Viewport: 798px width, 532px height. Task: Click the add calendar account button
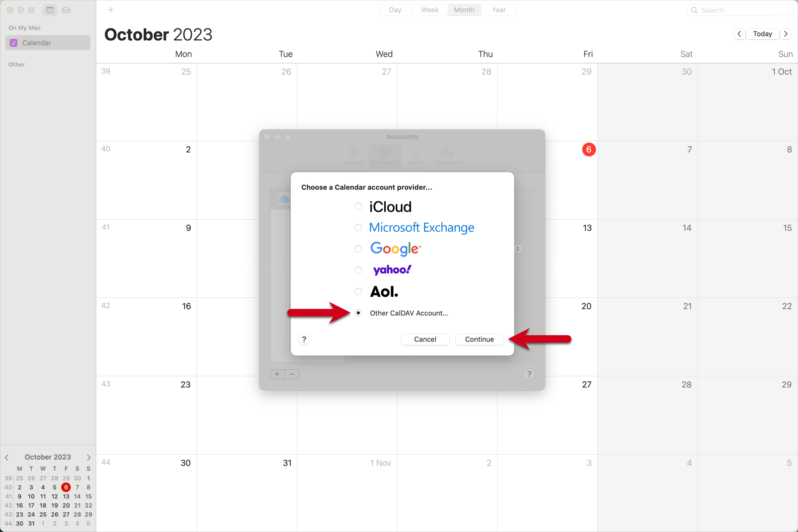277,373
